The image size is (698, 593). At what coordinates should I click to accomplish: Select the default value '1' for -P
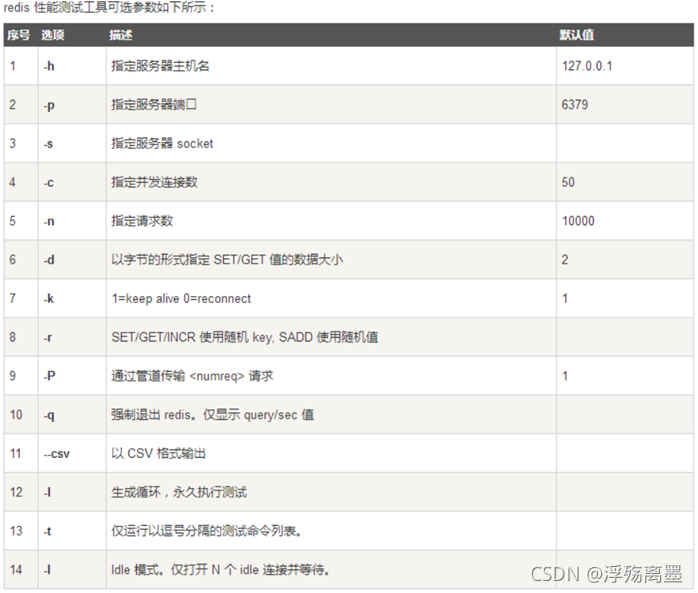565,376
